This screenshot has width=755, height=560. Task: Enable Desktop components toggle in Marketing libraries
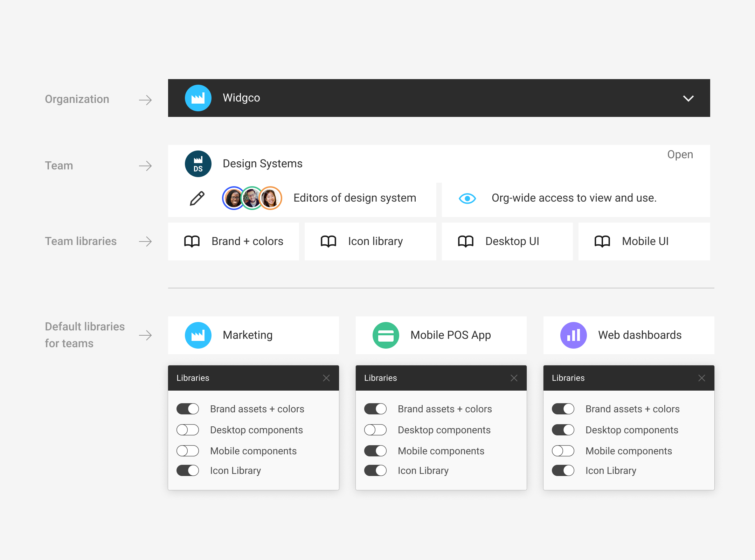(x=188, y=430)
